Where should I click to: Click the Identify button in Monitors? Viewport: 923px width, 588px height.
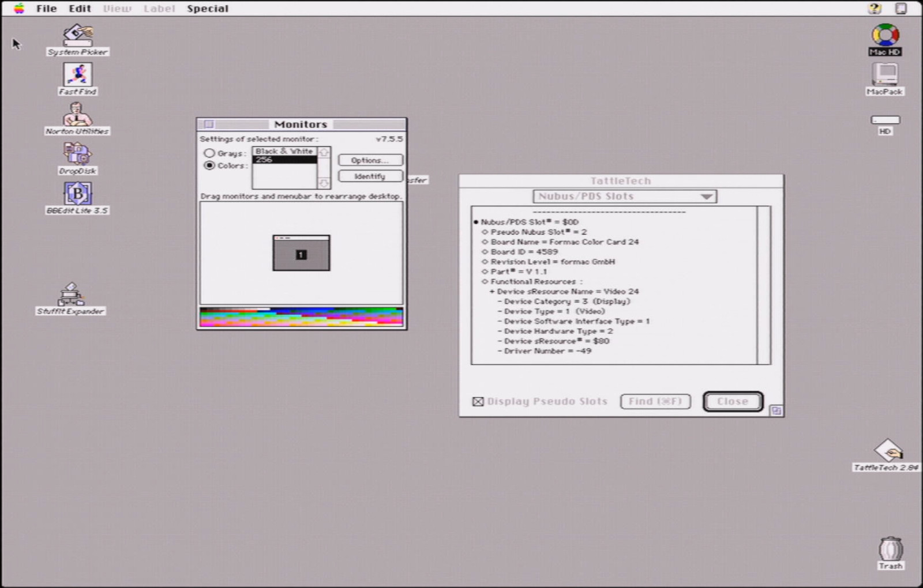click(x=370, y=176)
